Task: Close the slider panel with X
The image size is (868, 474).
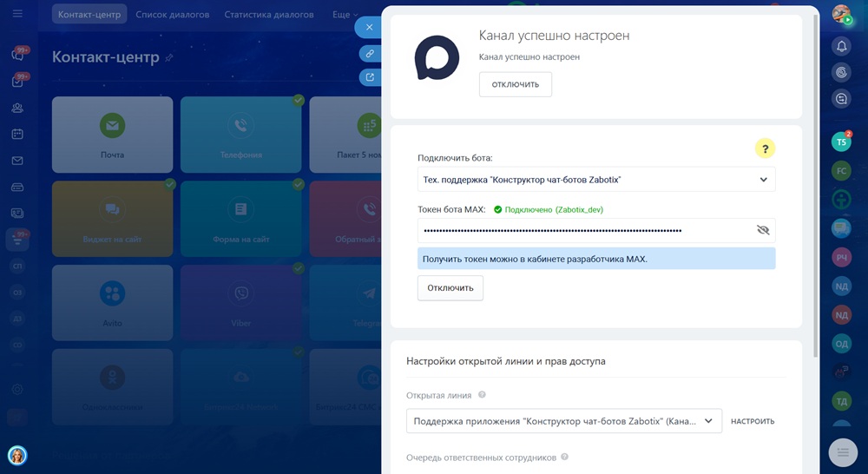Action: click(369, 27)
